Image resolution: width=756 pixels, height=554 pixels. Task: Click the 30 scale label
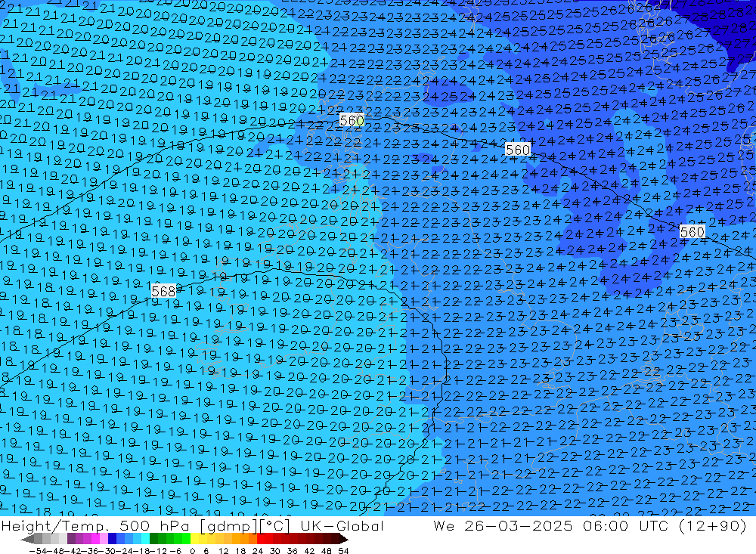point(275,551)
